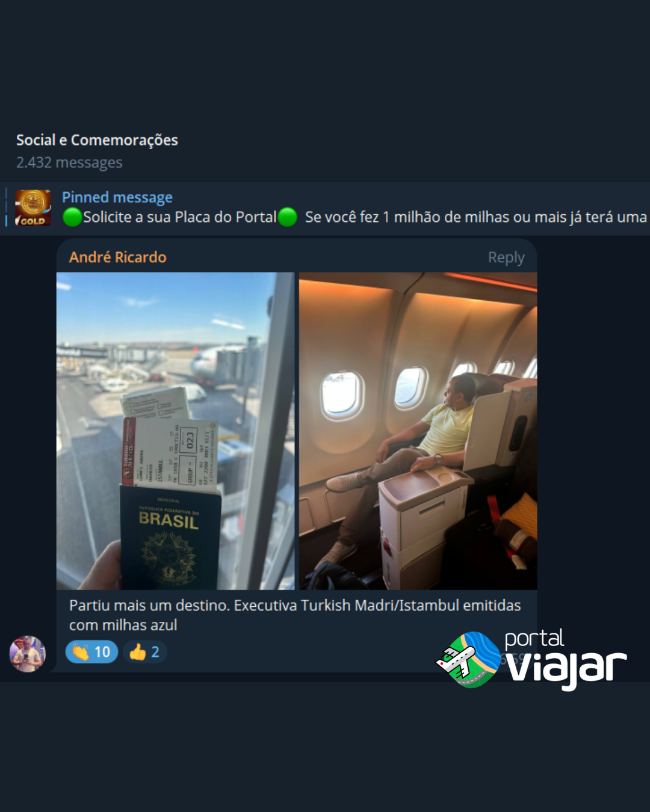Open the business class cabin photo
650x812 pixels.
coord(418,431)
